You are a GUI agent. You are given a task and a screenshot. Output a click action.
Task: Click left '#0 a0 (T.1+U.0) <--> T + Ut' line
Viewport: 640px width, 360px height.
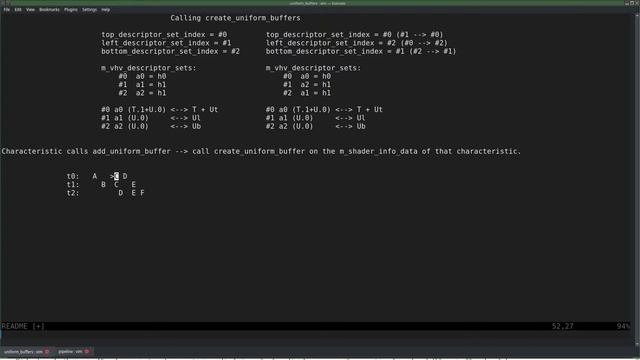tap(160, 109)
